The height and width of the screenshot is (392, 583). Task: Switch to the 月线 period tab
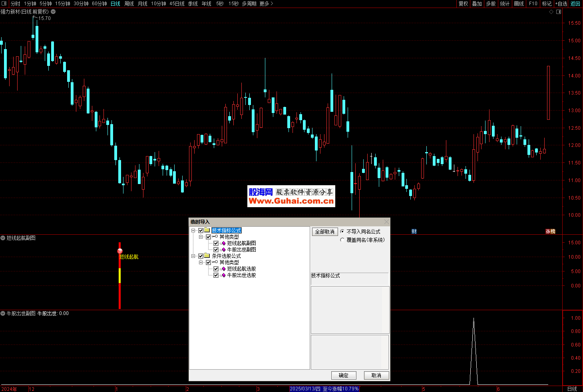(x=143, y=4)
